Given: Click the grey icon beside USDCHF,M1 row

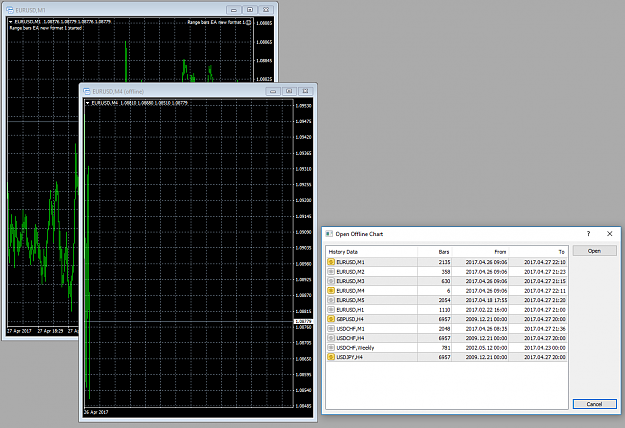Looking at the screenshot, I should (x=331, y=328).
